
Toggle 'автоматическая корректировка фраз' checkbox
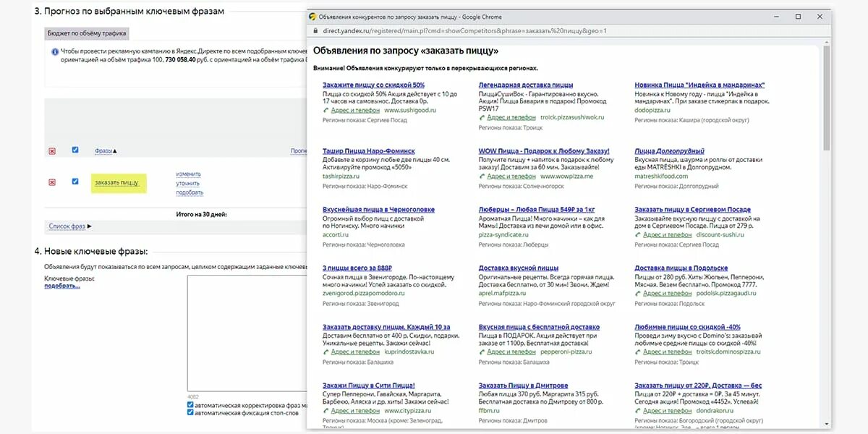190,406
